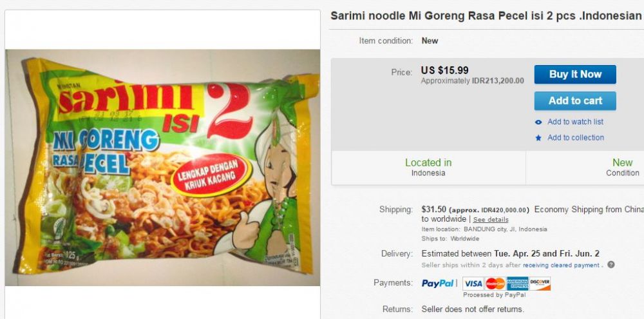Screen dimensions: 644x319
Task: Open See details for shipping
Action: (490, 220)
